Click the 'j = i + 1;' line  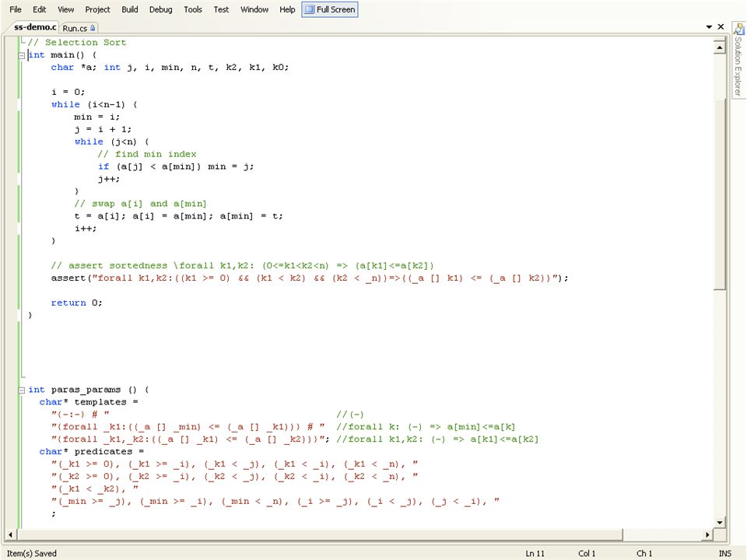point(103,129)
